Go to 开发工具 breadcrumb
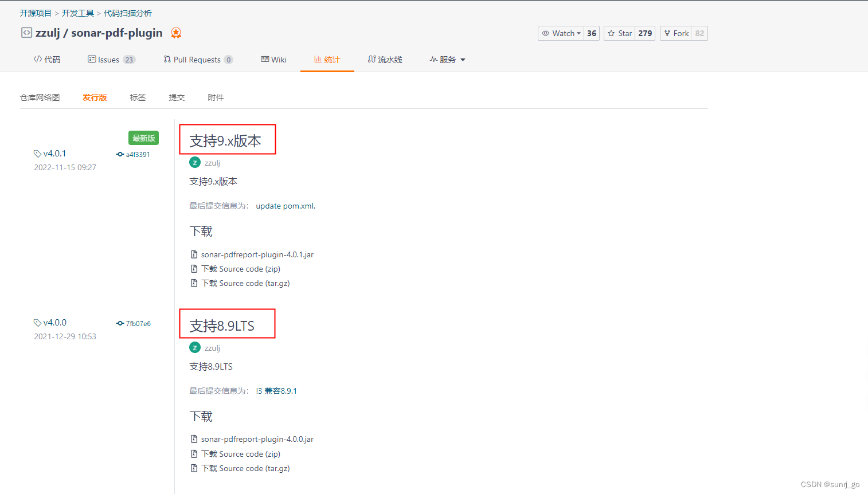The height and width of the screenshot is (494, 868). tap(78, 13)
